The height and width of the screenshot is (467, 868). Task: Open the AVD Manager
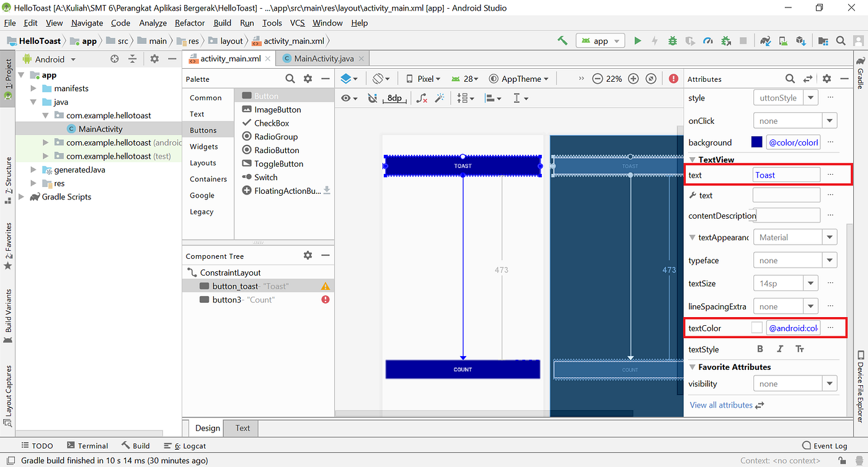tap(783, 40)
